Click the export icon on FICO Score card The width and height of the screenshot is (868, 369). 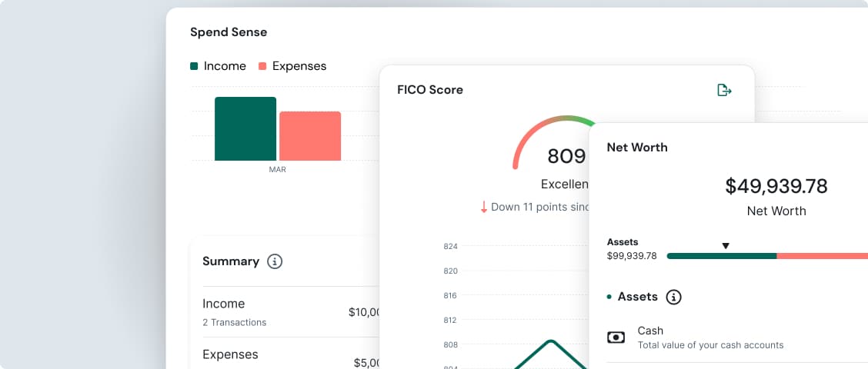tap(725, 90)
